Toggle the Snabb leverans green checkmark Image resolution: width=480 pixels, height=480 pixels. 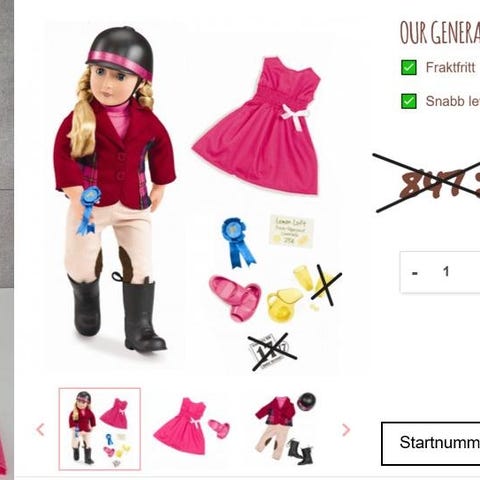click(x=409, y=101)
